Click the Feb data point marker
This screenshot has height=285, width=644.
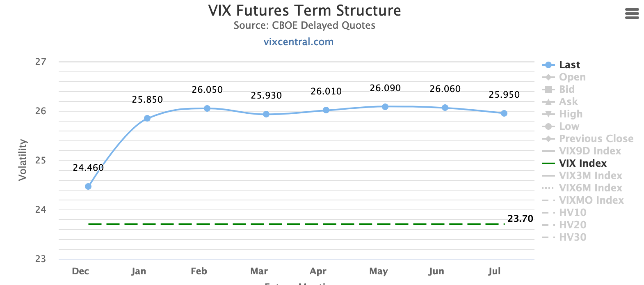pyautogui.click(x=207, y=108)
